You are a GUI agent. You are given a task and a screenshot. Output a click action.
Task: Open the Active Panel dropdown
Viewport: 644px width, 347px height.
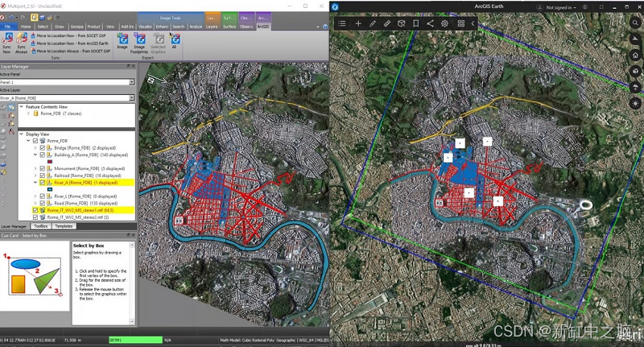[x=131, y=82]
